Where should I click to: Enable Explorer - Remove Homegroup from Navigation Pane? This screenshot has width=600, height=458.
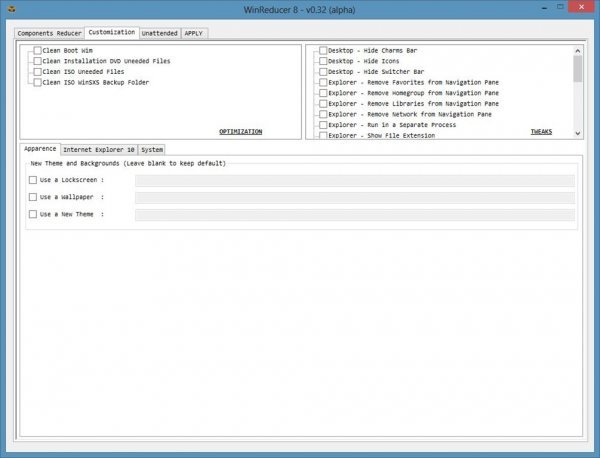point(323,93)
